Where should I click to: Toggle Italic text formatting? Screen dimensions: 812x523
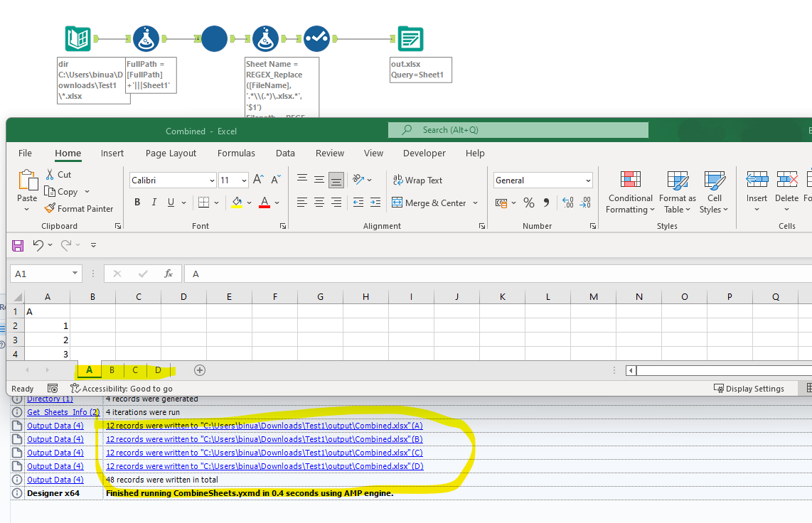(154, 203)
